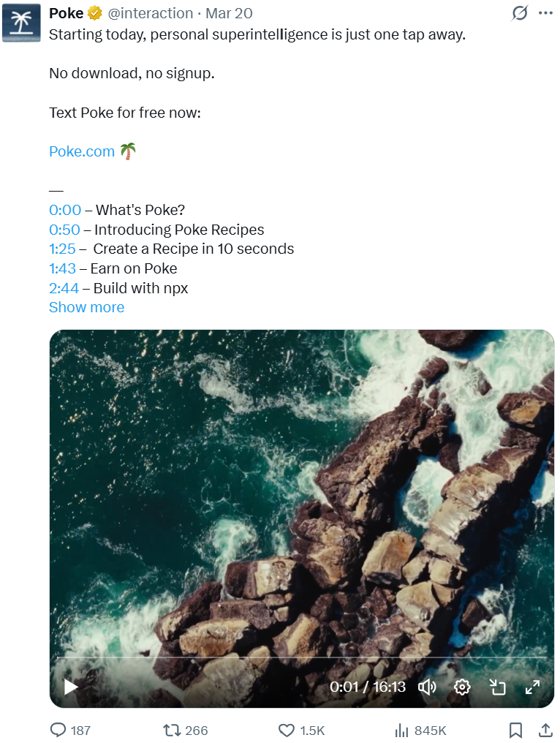Open the Poke palm tree avatar
560x743 pixels.
(x=21, y=23)
